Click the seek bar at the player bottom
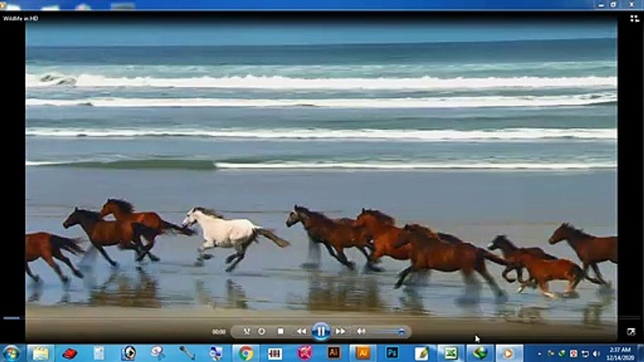644x362 pixels. (x=321, y=318)
